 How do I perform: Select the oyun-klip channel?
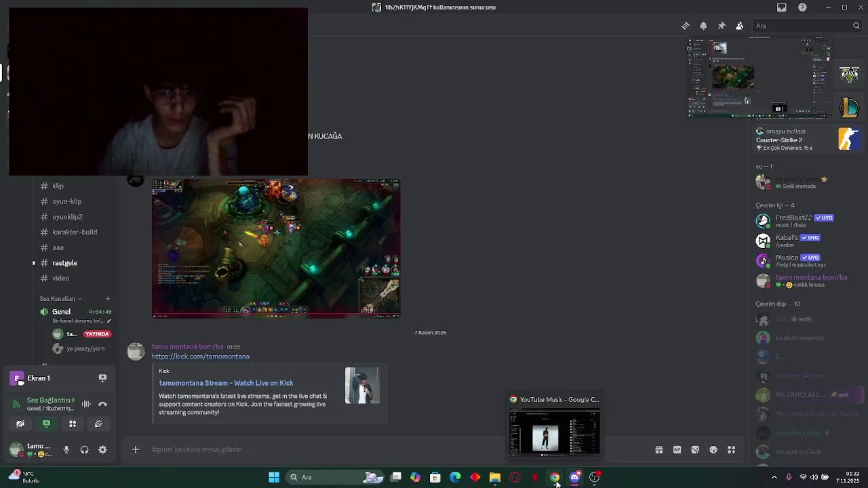pyautogui.click(x=73, y=201)
